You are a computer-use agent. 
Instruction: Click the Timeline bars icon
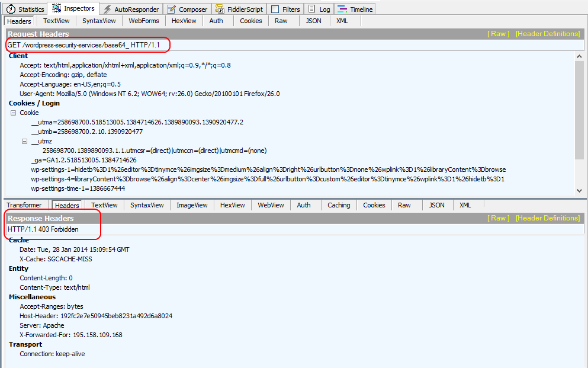[342, 9]
